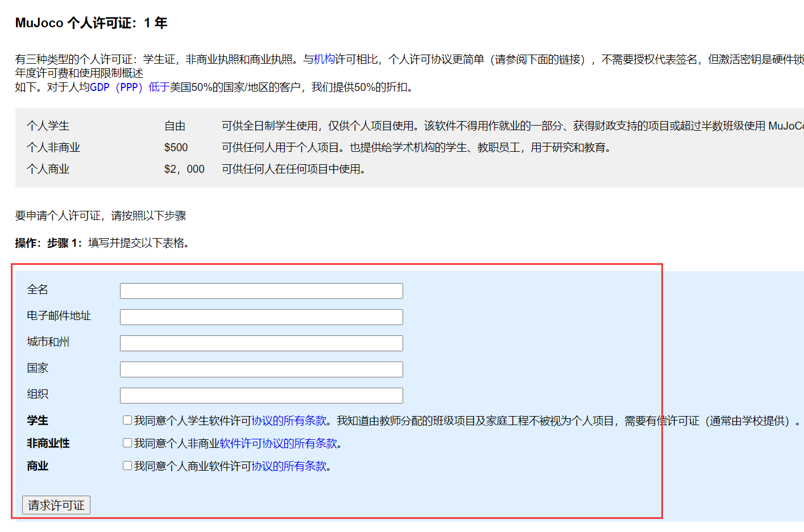Click the 自由 price cell
804x532 pixels.
tap(175, 126)
